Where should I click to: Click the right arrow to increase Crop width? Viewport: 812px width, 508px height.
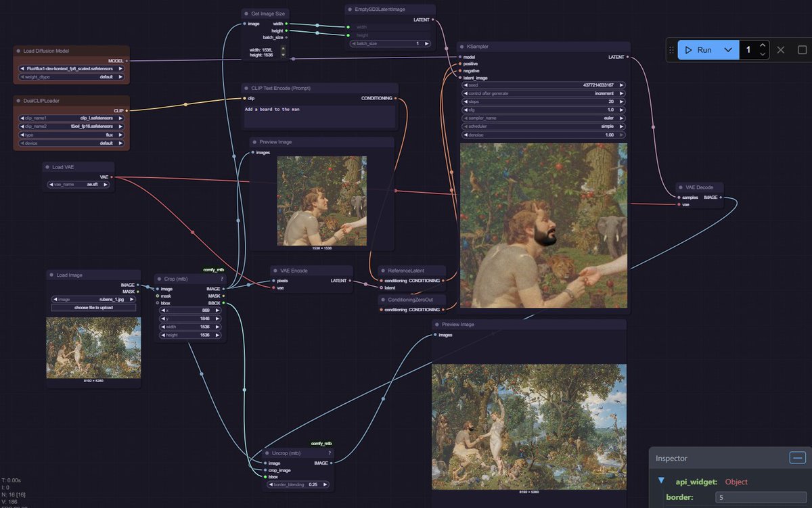217,327
